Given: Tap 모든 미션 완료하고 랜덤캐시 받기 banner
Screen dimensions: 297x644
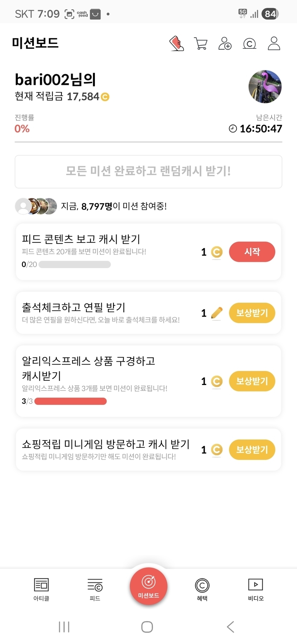Looking at the screenshot, I should coord(148,172).
